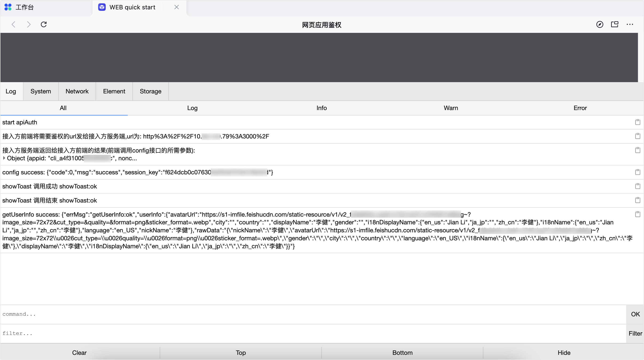Open page in new window icon
This screenshot has width=644, height=360.
point(614,24)
